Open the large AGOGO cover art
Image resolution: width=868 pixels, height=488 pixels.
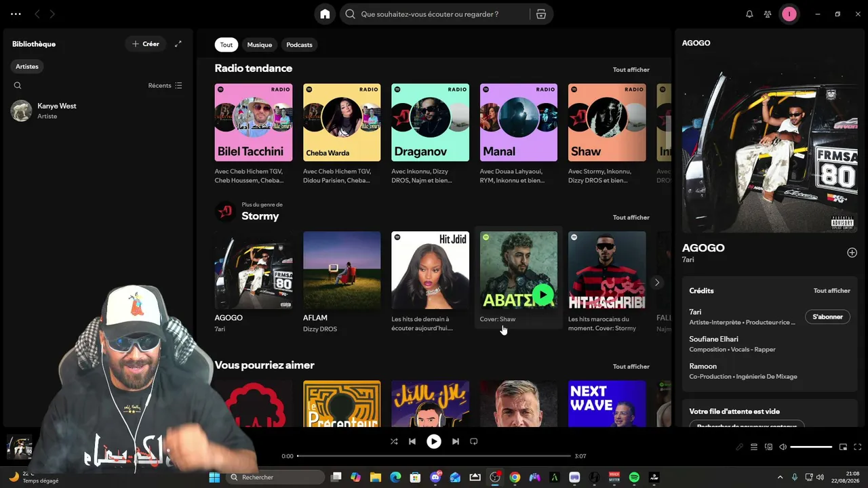click(770, 145)
